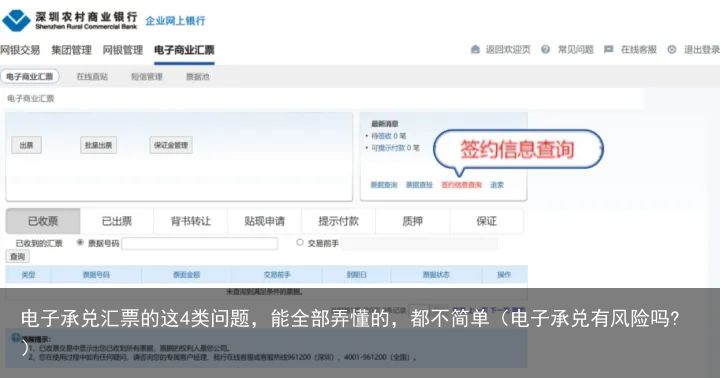This screenshot has width=720, height=378.
Task: Select the 电子商业汇票 top navigation menu
Action: tap(184, 50)
